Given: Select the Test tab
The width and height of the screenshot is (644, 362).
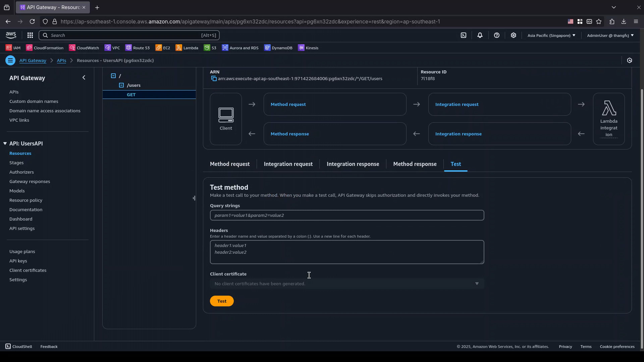Looking at the screenshot, I should [x=456, y=164].
